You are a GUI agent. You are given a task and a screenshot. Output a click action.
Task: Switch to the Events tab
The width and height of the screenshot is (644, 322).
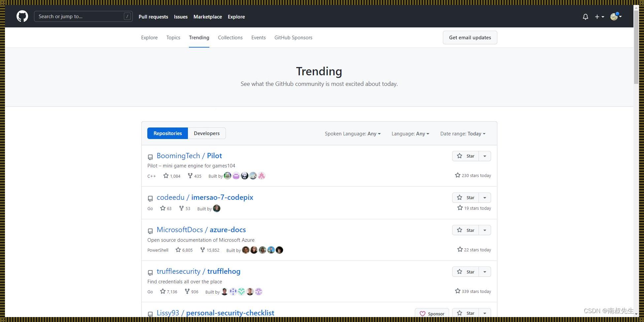point(259,38)
